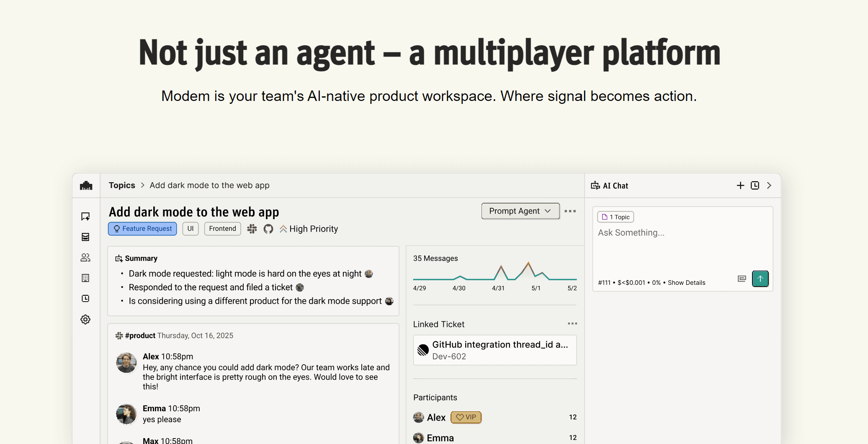
Task: Click the High Priority indicator
Action: coord(309,229)
